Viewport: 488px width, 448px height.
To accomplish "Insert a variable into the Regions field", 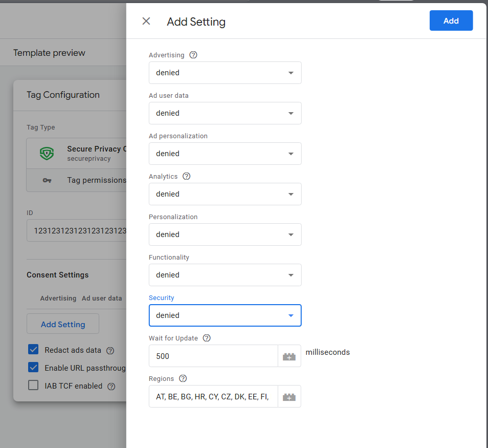I will coord(289,396).
